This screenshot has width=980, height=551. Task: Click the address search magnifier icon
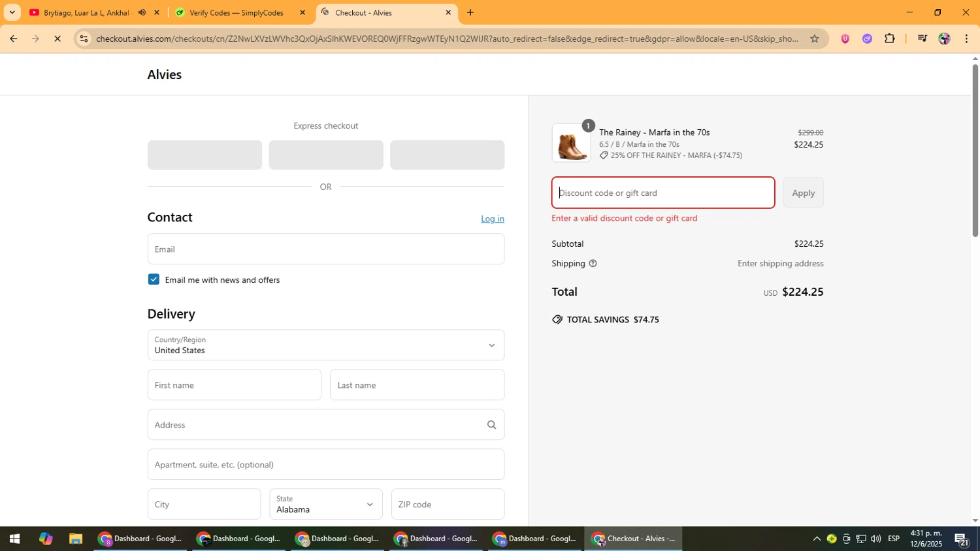(492, 425)
